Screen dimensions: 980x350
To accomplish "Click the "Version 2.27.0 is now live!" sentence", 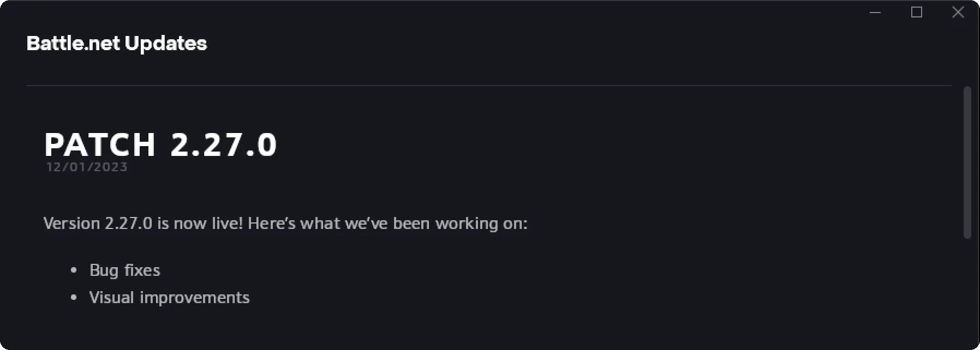I will 143,224.
